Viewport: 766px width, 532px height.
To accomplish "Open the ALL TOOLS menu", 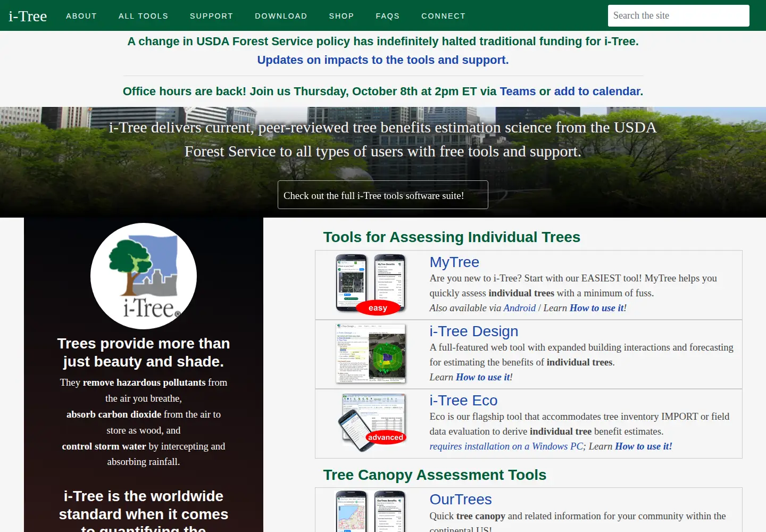I will [144, 16].
